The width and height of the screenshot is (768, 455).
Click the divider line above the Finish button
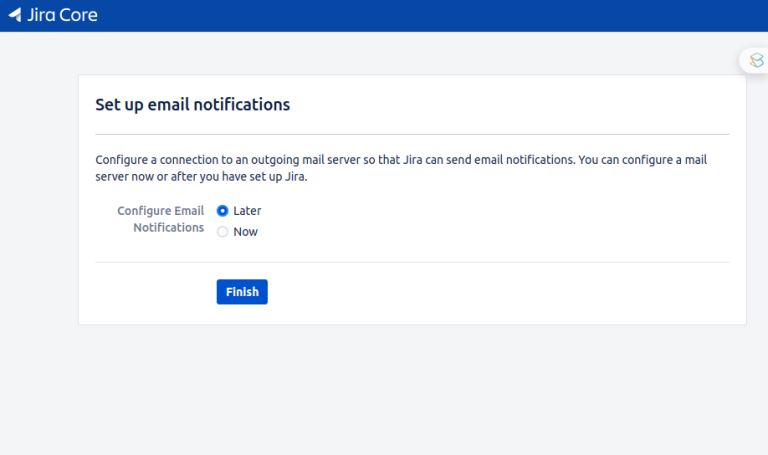click(x=412, y=263)
